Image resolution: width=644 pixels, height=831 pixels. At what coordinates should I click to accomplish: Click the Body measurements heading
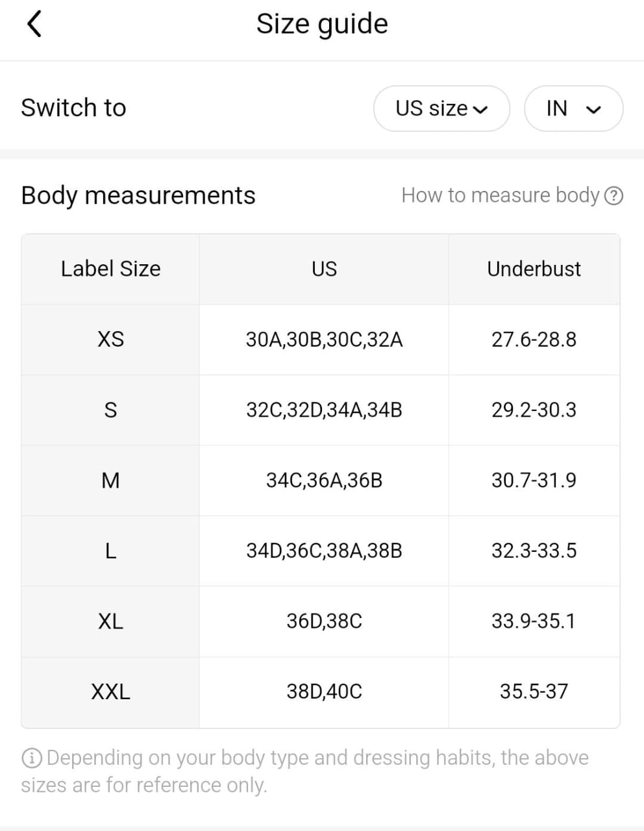click(x=138, y=195)
